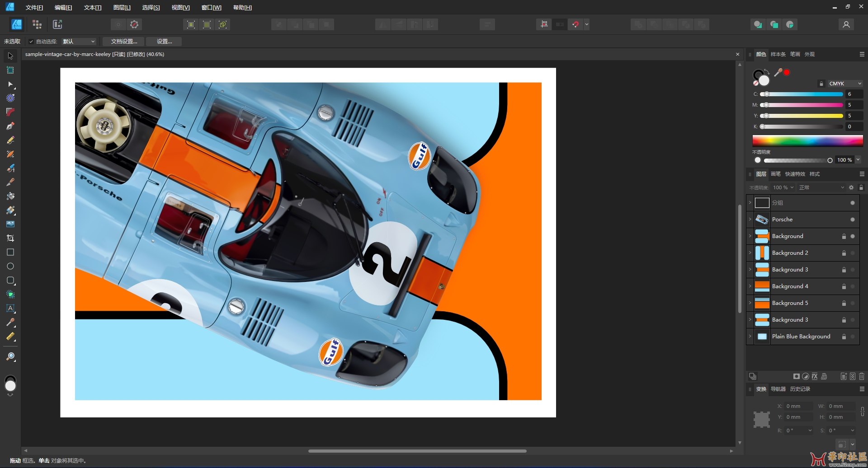Toggle the width-height aspect ratio link
This screenshot has width=868, height=468.
coord(863,411)
